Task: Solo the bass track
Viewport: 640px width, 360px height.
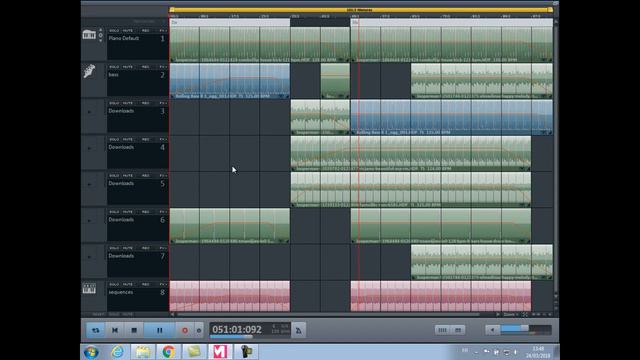Action: tap(114, 67)
